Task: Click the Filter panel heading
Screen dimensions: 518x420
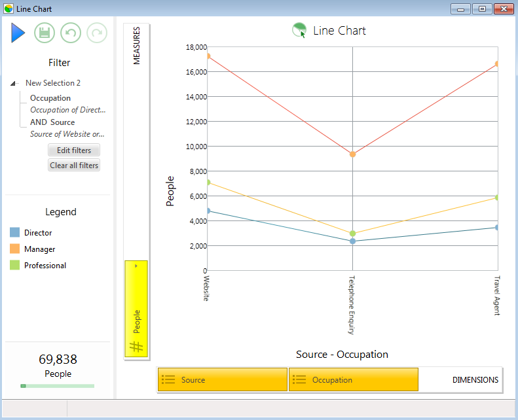Action: (59, 63)
